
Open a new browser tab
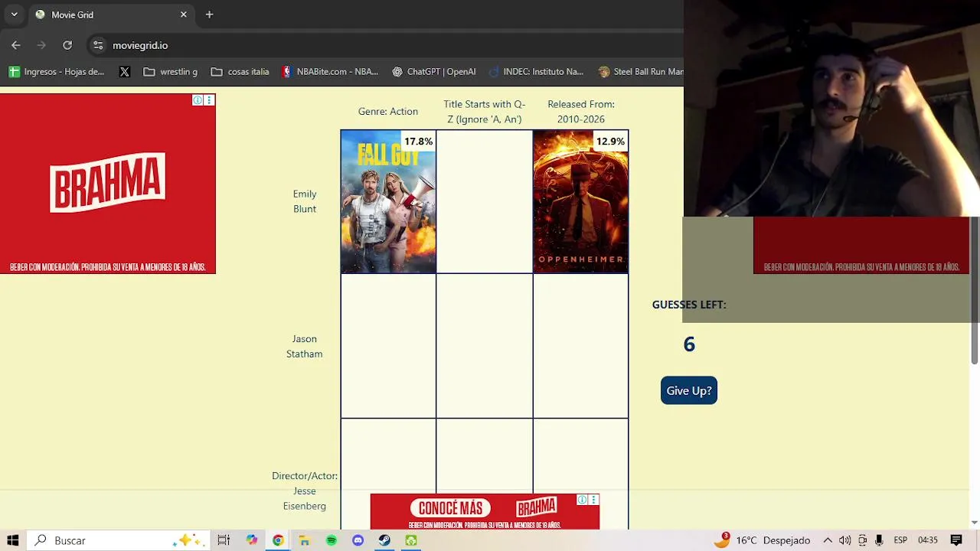(x=209, y=15)
